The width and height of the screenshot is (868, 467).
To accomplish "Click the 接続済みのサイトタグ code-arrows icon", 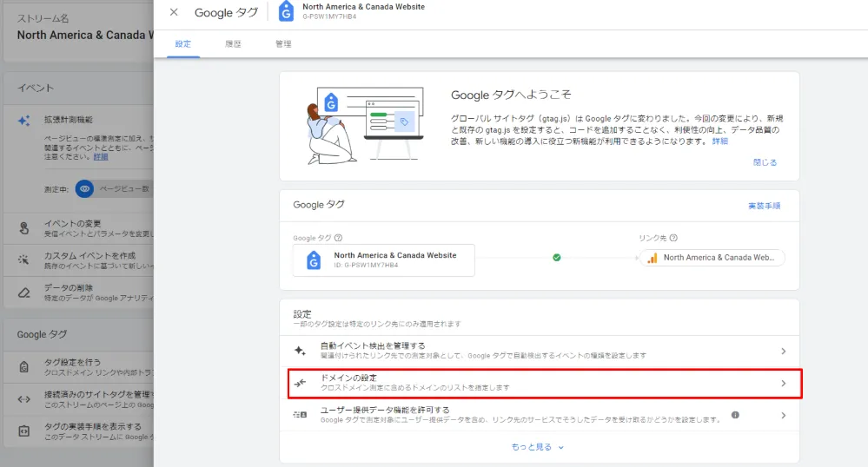I will [23, 399].
